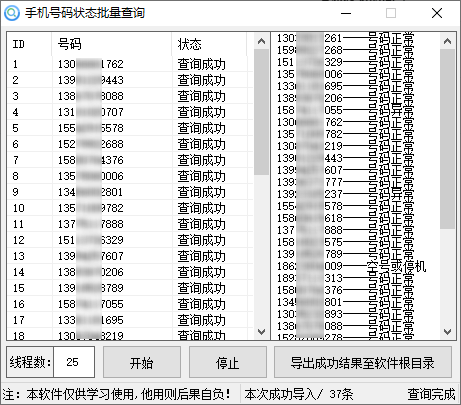
Task: Select row 1 with number ending 1762
Action: coord(130,64)
